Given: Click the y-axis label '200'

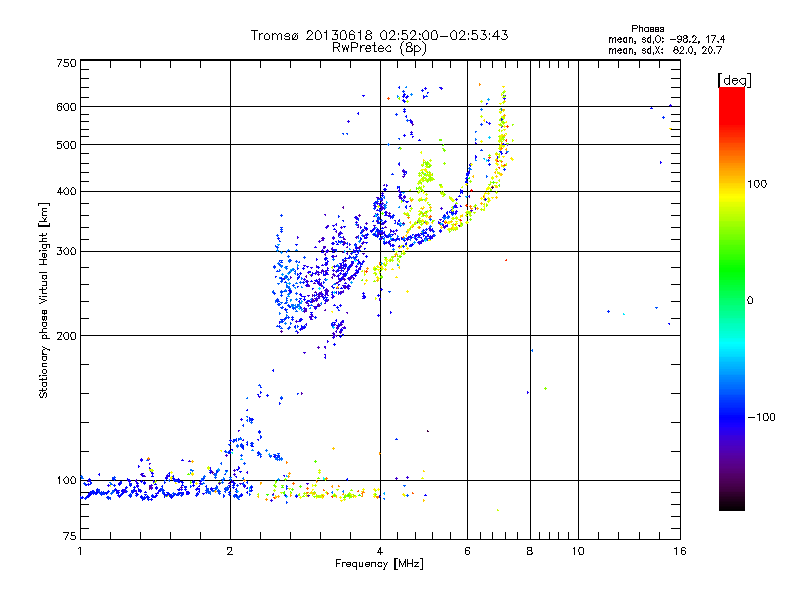Looking at the screenshot, I should pos(67,336).
